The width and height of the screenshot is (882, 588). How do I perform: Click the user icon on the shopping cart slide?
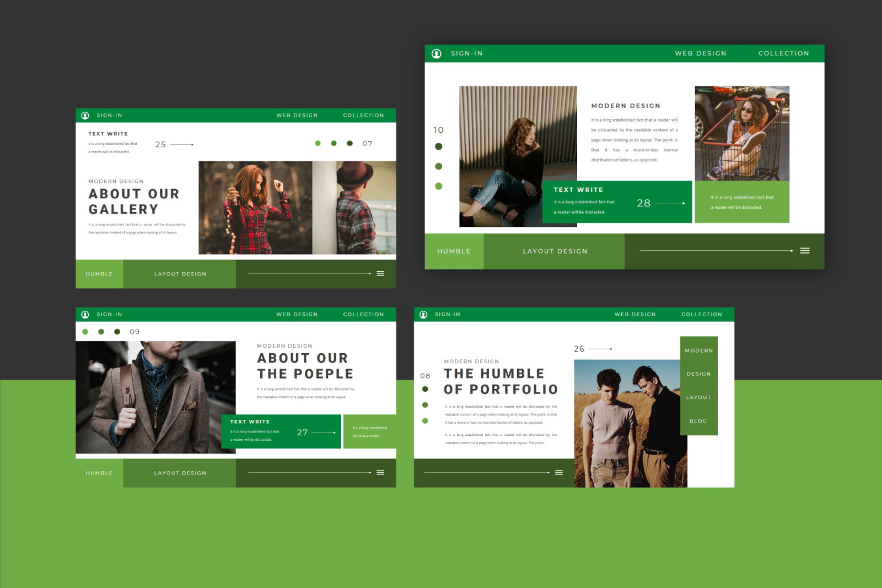(436, 53)
